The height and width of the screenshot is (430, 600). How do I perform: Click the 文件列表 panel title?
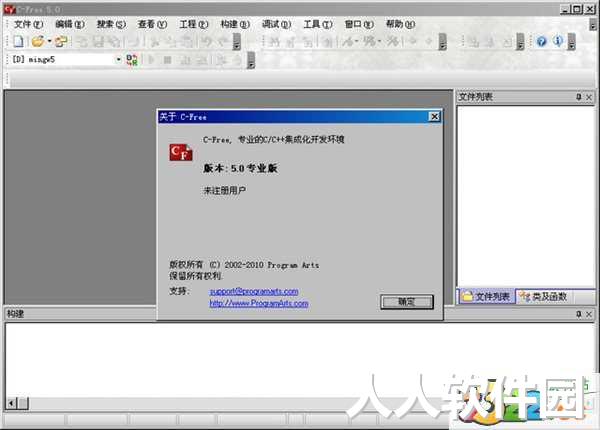[476, 97]
